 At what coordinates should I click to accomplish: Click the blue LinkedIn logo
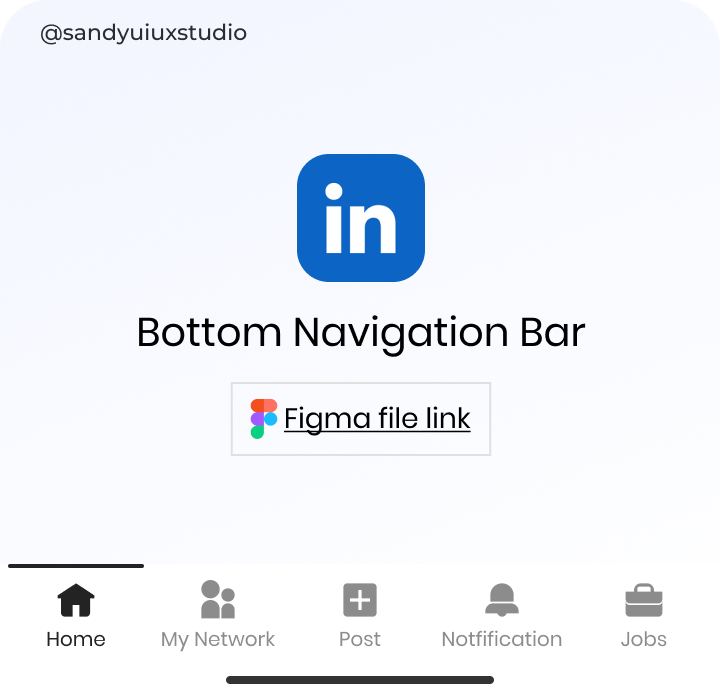click(x=361, y=218)
